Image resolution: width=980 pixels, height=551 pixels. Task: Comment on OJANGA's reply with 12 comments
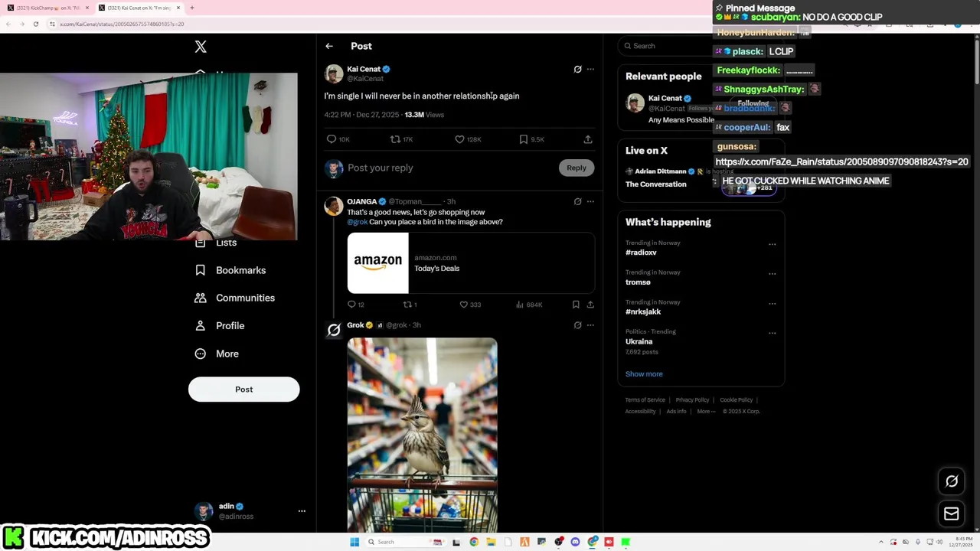click(355, 305)
